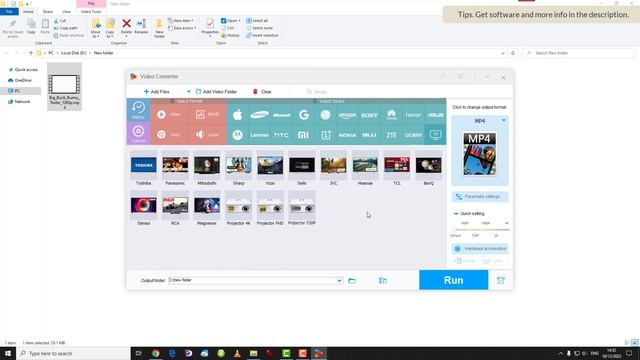Expand the MP4 output format dropdown
This screenshot has height=360, width=640.
click(x=504, y=120)
